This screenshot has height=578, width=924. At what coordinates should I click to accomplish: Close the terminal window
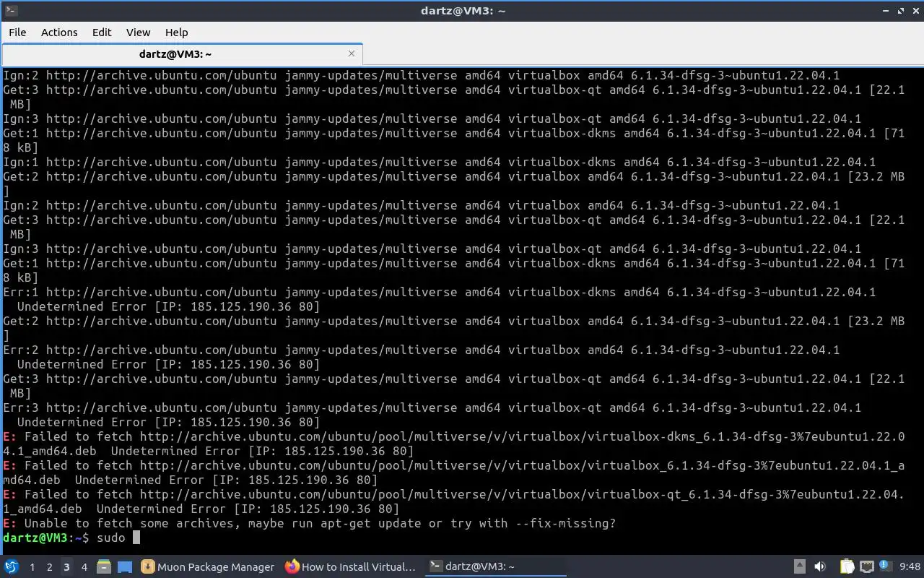pyautogui.click(x=915, y=11)
